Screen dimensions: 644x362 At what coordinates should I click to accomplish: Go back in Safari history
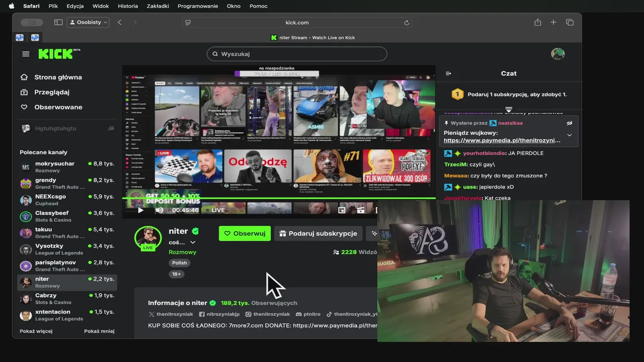pyautogui.click(x=120, y=22)
